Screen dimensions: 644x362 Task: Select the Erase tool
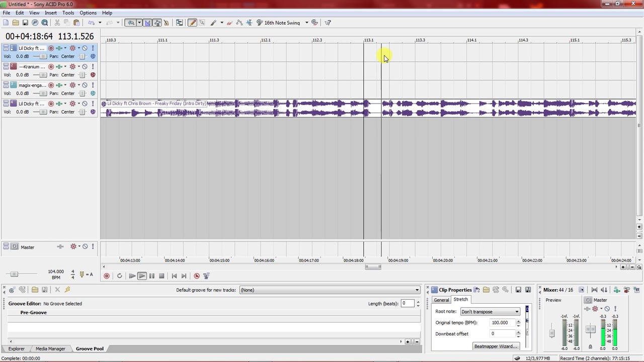(x=229, y=23)
